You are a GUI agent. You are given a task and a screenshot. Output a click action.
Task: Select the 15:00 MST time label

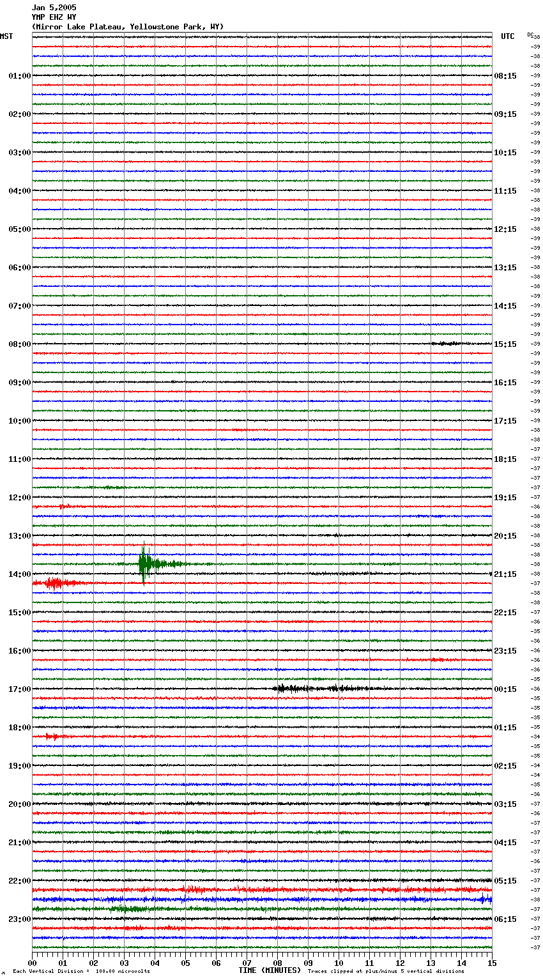click(20, 613)
